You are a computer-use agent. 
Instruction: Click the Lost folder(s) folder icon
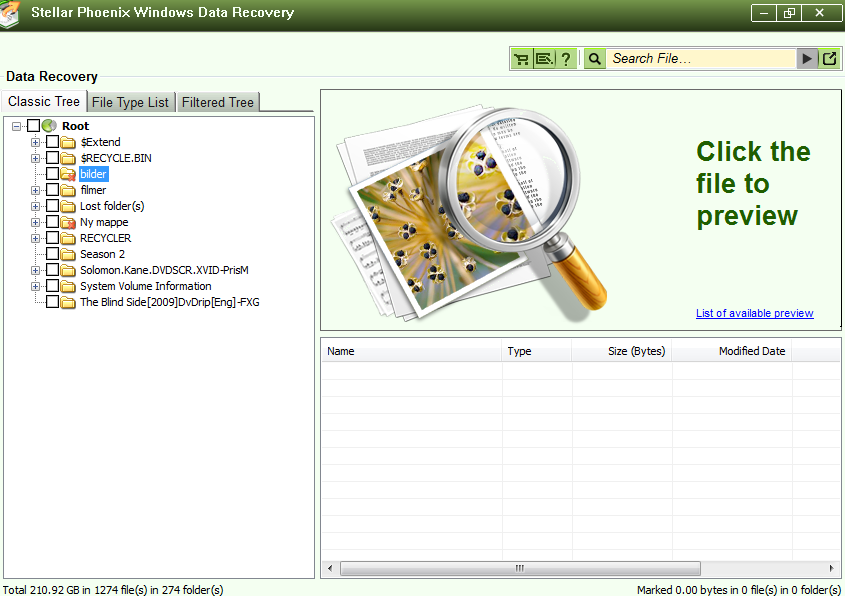[x=68, y=206]
